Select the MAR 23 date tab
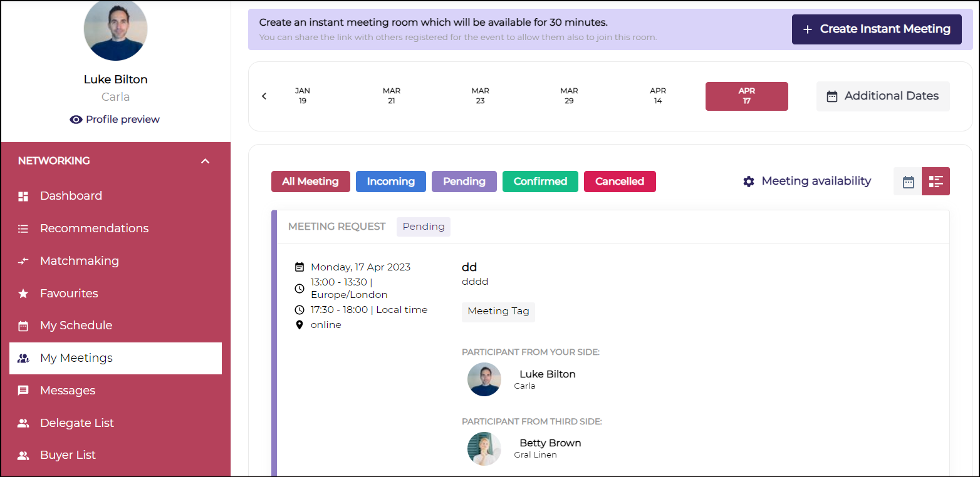The width and height of the screenshot is (980, 477). [x=480, y=96]
